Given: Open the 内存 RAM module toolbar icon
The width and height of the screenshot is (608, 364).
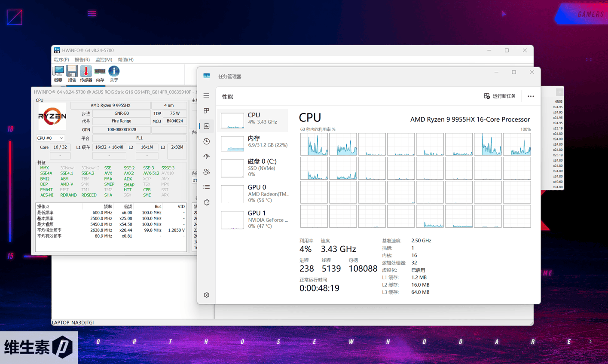Looking at the screenshot, I should coord(100,73).
